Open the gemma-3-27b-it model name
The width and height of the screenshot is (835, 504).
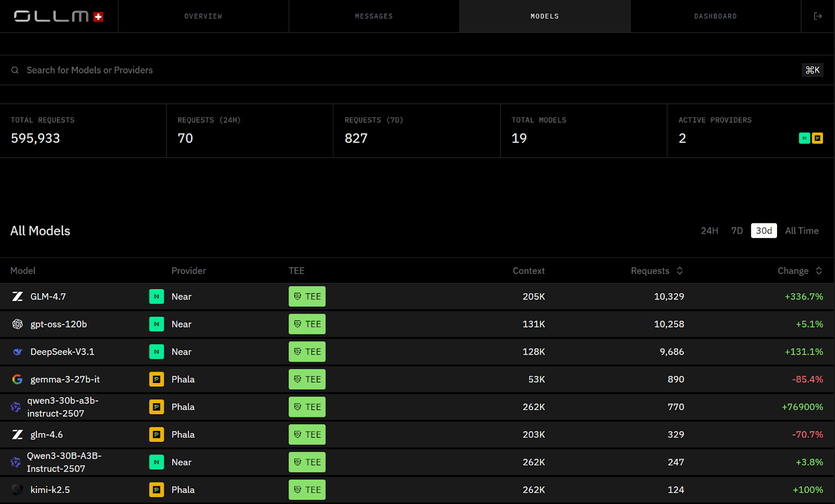(65, 379)
